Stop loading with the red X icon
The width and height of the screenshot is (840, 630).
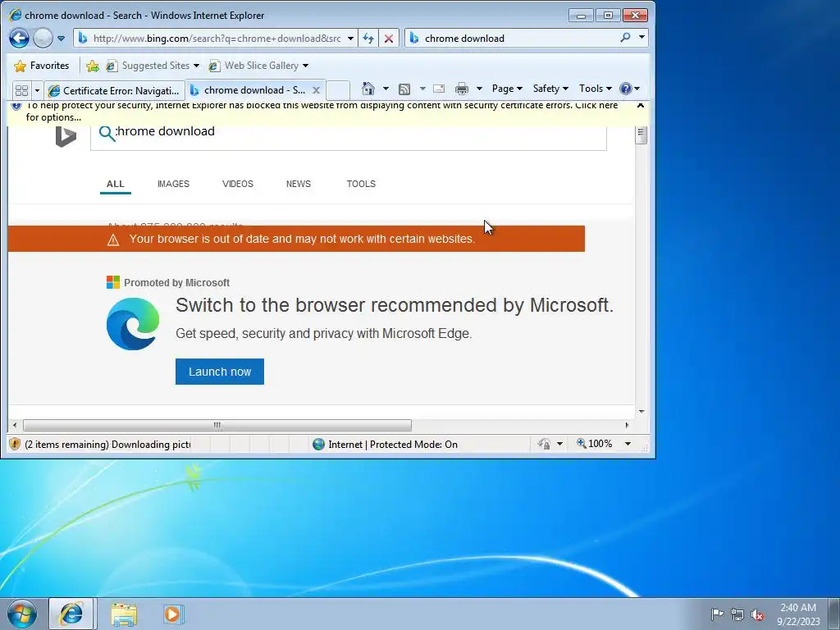tap(389, 39)
